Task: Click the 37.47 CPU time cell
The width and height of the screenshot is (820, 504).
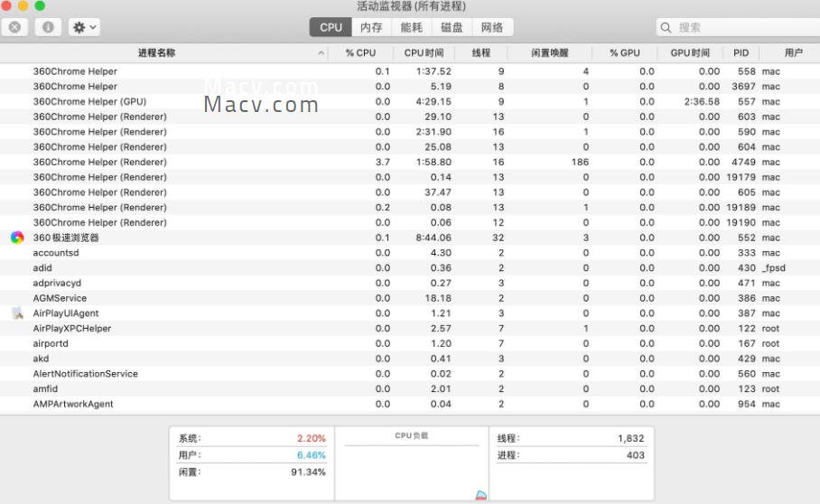Action: pyautogui.click(x=438, y=192)
